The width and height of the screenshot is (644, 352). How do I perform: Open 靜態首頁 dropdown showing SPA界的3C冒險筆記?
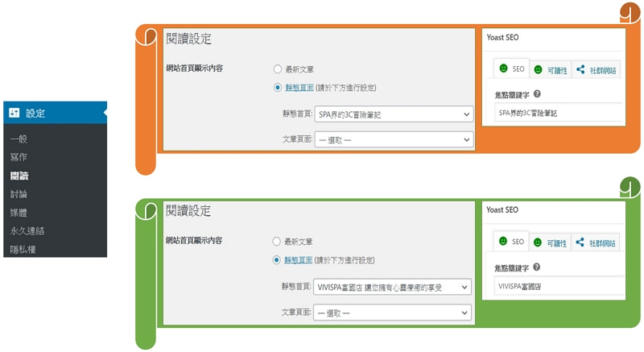(x=394, y=114)
